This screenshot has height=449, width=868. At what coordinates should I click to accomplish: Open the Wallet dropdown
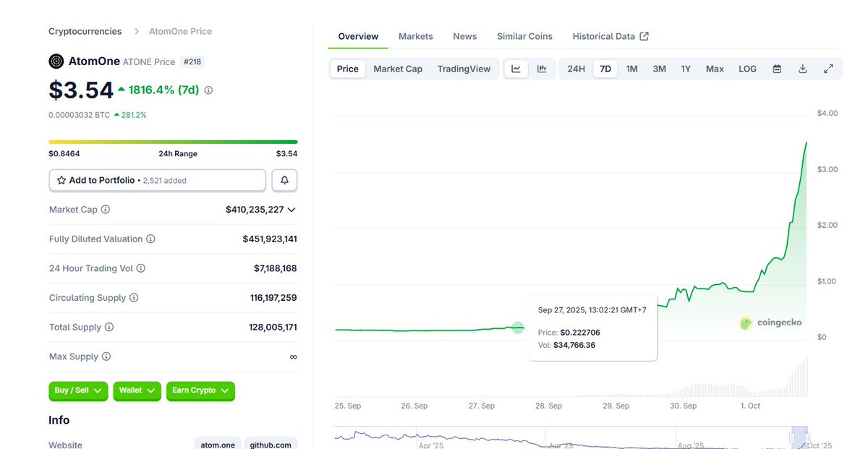(137, 390)
